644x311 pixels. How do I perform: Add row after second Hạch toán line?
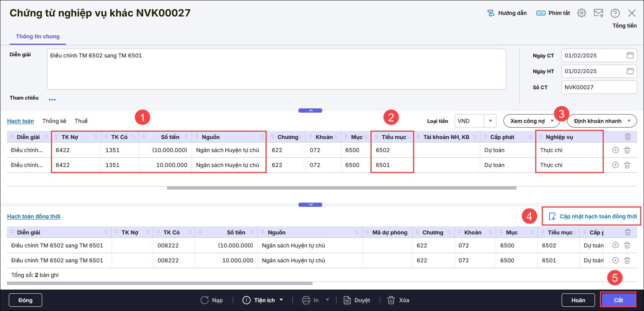pyautogui.click(x=615, y=165)
